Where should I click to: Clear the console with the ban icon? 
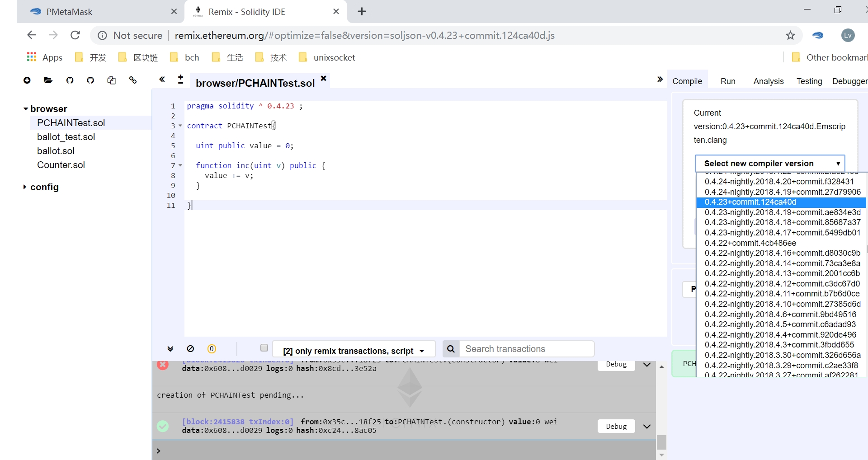pyautogui.click(x=190, y=349)
